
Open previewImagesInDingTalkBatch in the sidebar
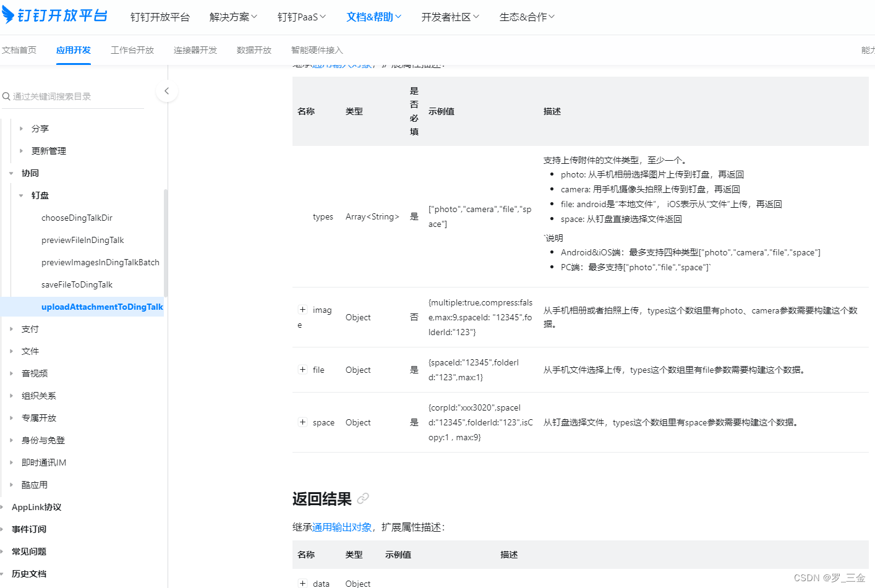point(100,262)
